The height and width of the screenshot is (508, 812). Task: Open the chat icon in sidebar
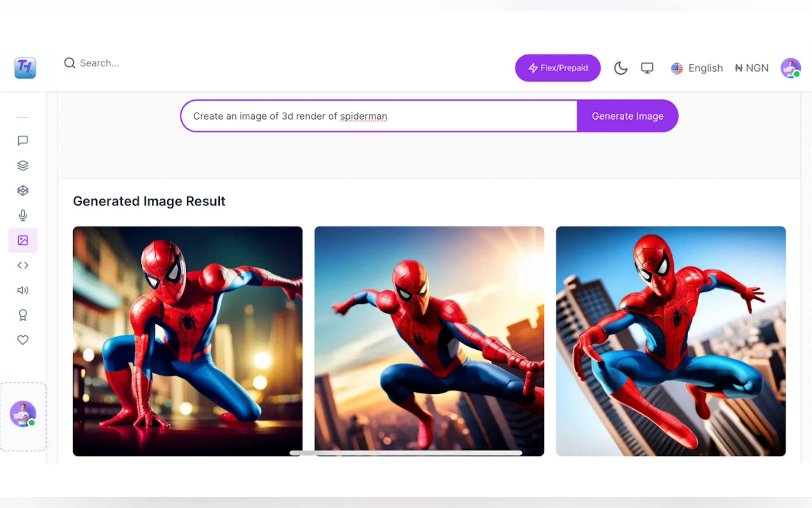pyautogui.click(x=22, y=140)
